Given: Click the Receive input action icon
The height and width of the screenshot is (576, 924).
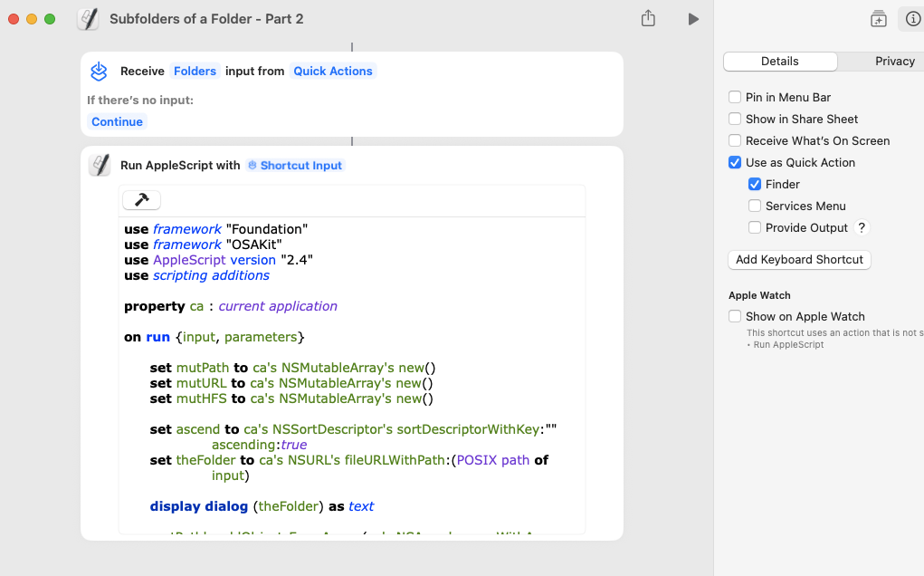Looking at the screenshot, I should point(99,72).
